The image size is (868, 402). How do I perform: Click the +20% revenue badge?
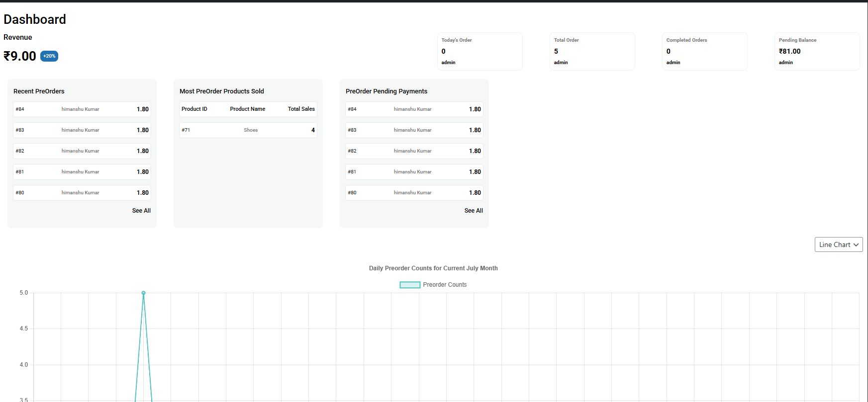49,56
